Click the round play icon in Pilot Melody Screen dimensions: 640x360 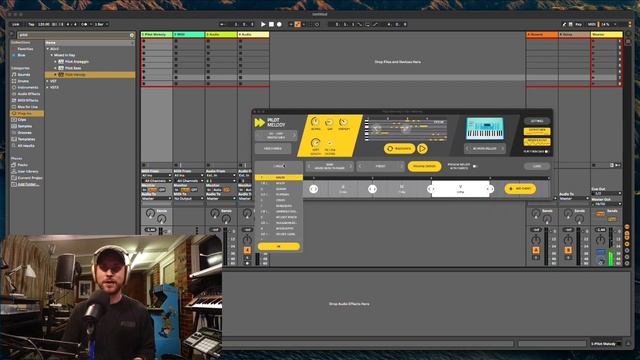422,149
